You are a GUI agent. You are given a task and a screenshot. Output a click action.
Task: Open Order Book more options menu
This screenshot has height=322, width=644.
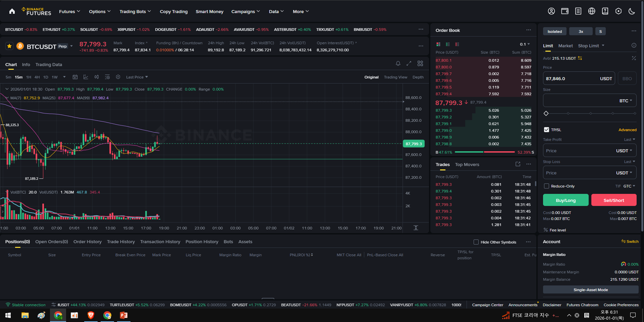(x=528, y=30)
